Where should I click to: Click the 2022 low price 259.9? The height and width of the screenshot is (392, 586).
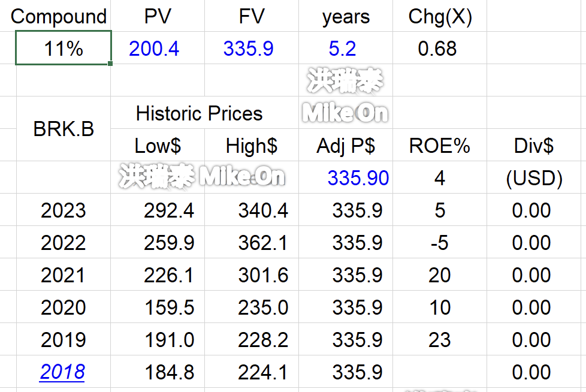pos(169,243)
